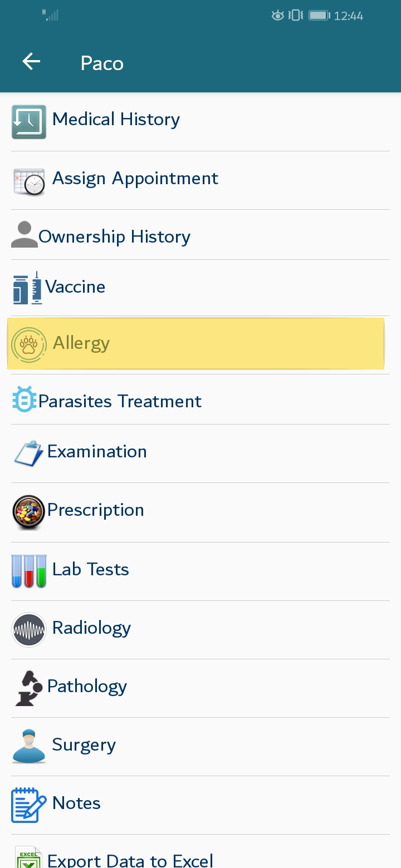Image resolution: width=401 pixels, height=868 pixels.
Task: Select the person silhouette Ownership History icon
Action: click(x=25, y=234)
